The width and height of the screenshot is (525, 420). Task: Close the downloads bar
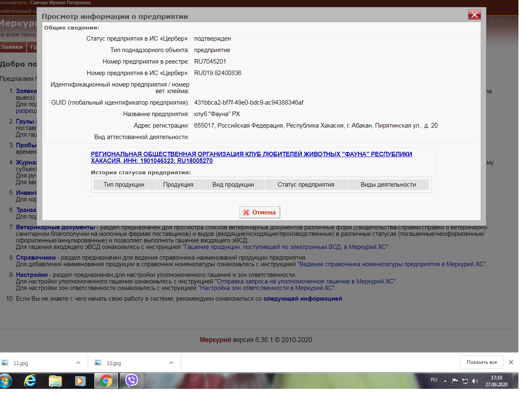[x=511, y=362]
